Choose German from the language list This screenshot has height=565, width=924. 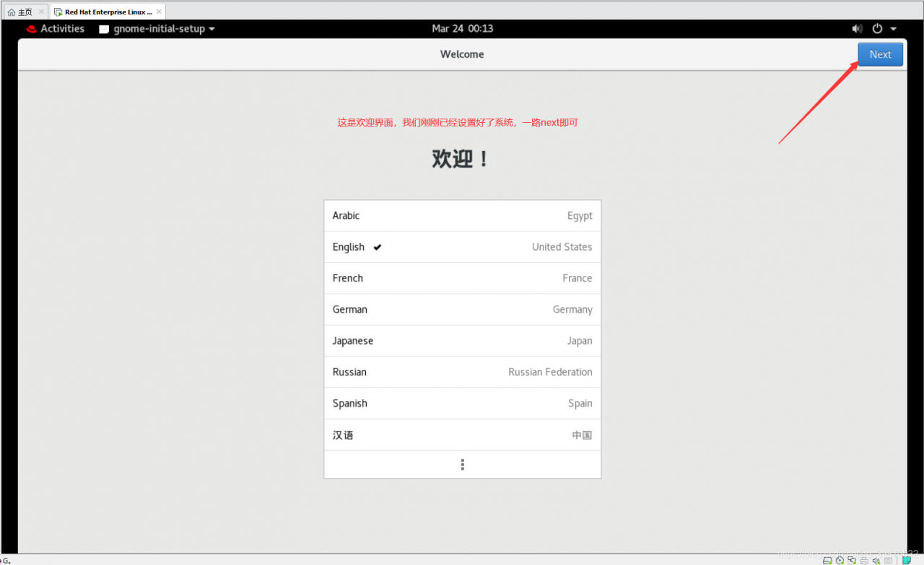(462, 309)
